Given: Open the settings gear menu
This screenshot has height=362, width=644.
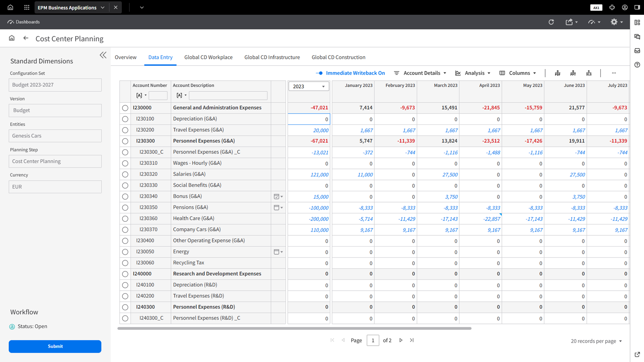Looking at the screenshot, I should click(x=616, y=22).
